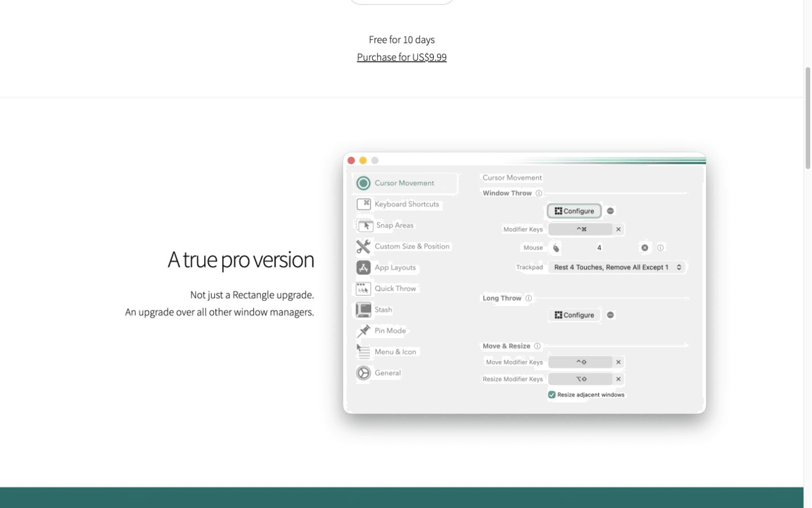Toggle the Resize adjacent windows checkbox

(x=552, y=395)
